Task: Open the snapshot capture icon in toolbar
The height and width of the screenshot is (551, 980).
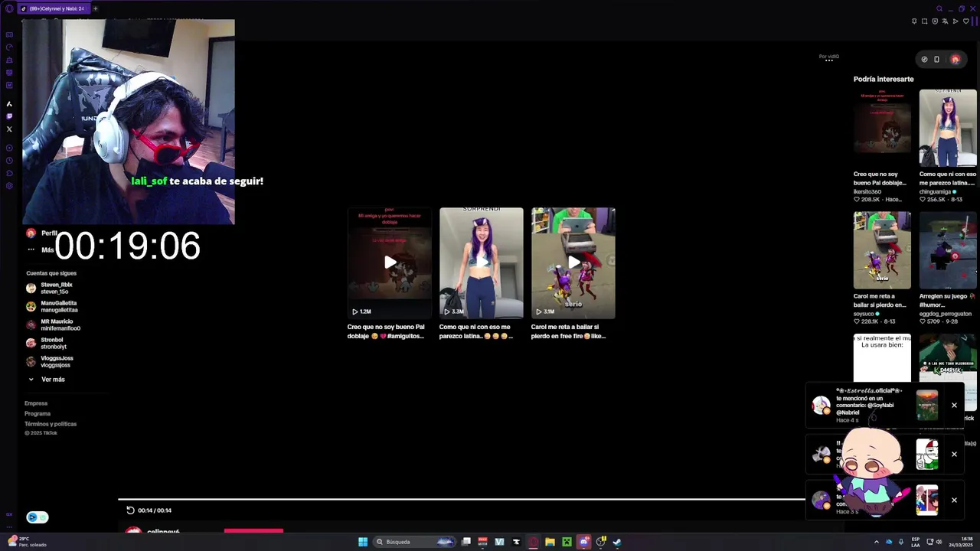Action: pos(924,21)
